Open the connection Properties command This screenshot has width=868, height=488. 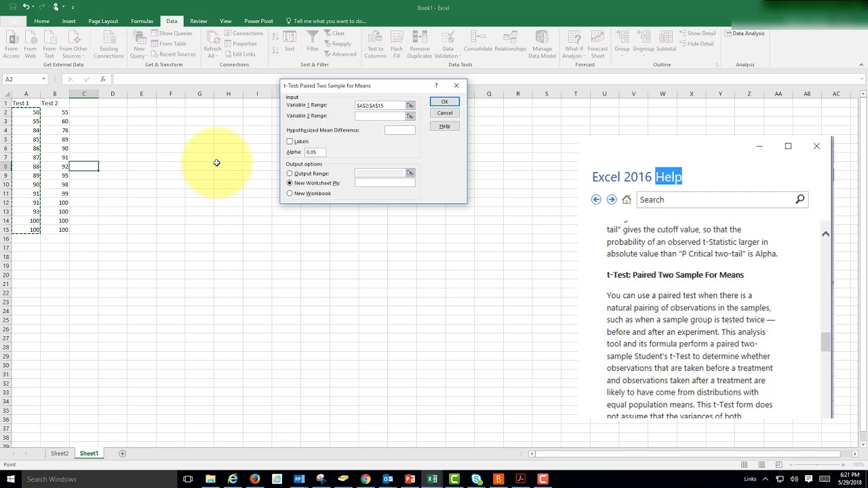pyautogui.click(x=241, y=43)
